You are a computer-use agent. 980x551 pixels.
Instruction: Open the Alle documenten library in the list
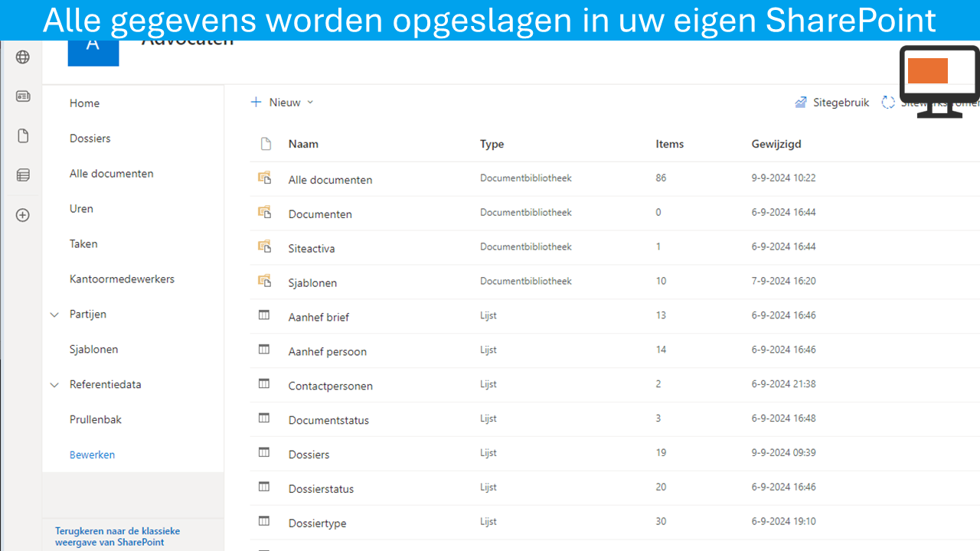(x=330, y=180)
